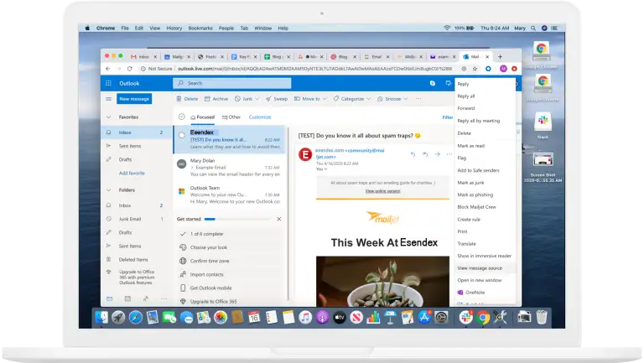Close the Get started panel
The width and height of the screenshot is (644, 363).
tap(279, 220)
